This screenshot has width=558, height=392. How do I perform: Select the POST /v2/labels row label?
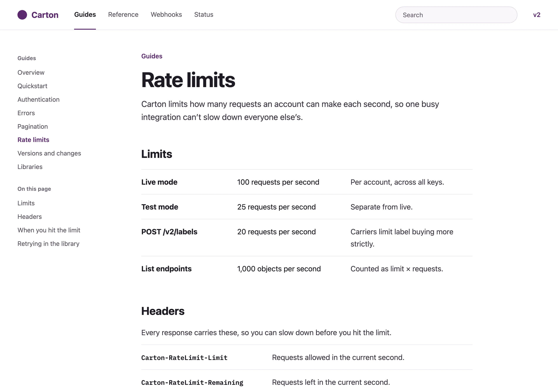coord(169,232)
